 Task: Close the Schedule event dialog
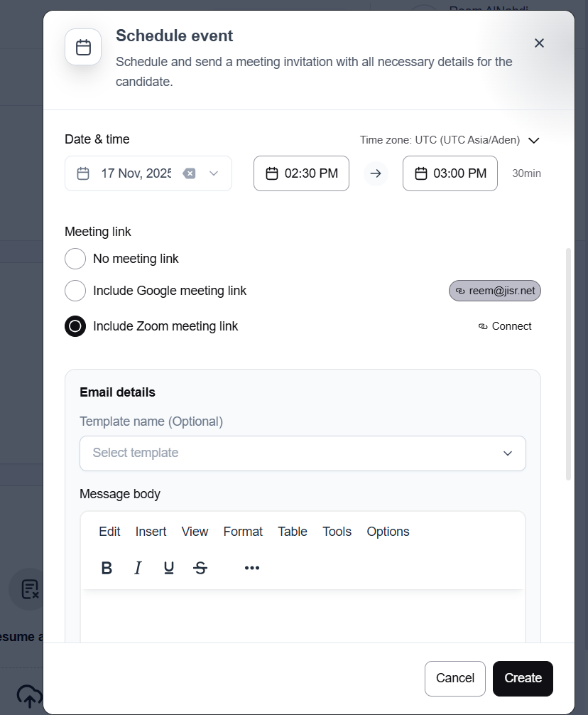(539, 43)
